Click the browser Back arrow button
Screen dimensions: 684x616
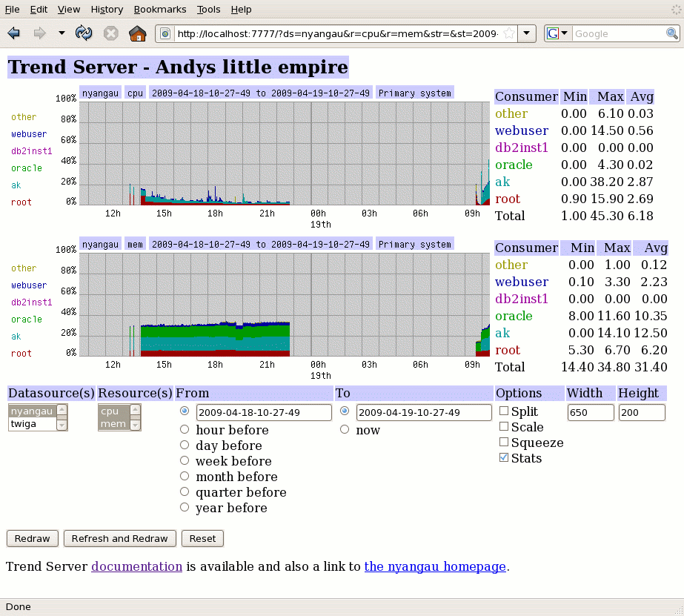pyautogui.click(x=14, y=33)
